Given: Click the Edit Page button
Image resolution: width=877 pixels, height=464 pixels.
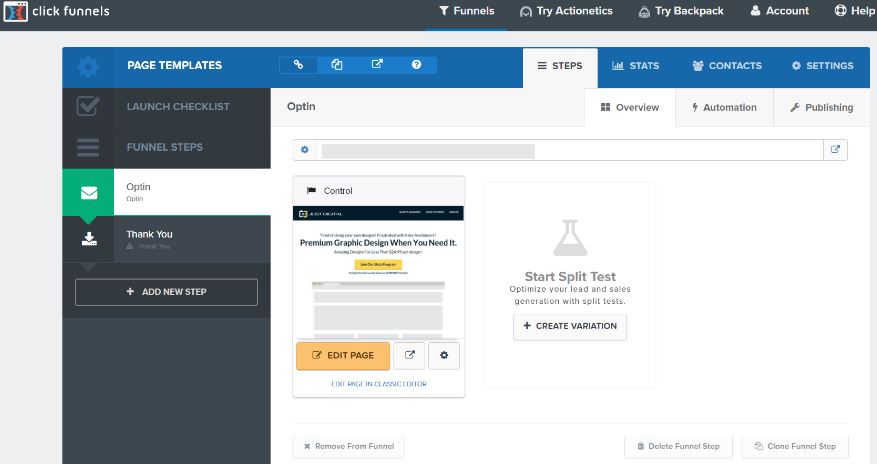Looking at the screenshot, I should (x=343, y=356).
